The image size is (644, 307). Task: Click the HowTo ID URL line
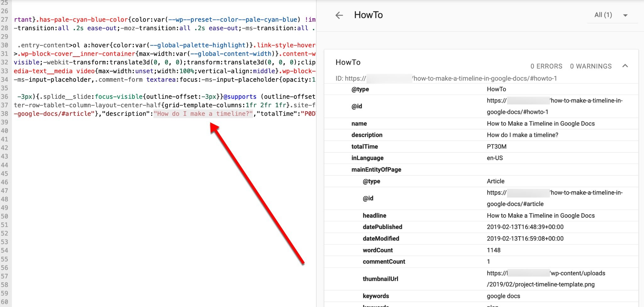(x=446, y=78)
